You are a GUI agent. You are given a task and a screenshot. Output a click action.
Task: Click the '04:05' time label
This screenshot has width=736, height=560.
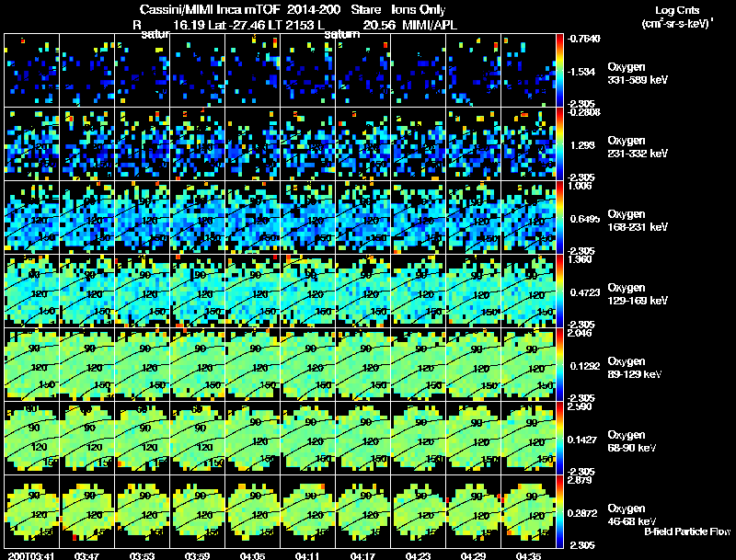coord(252,555)
